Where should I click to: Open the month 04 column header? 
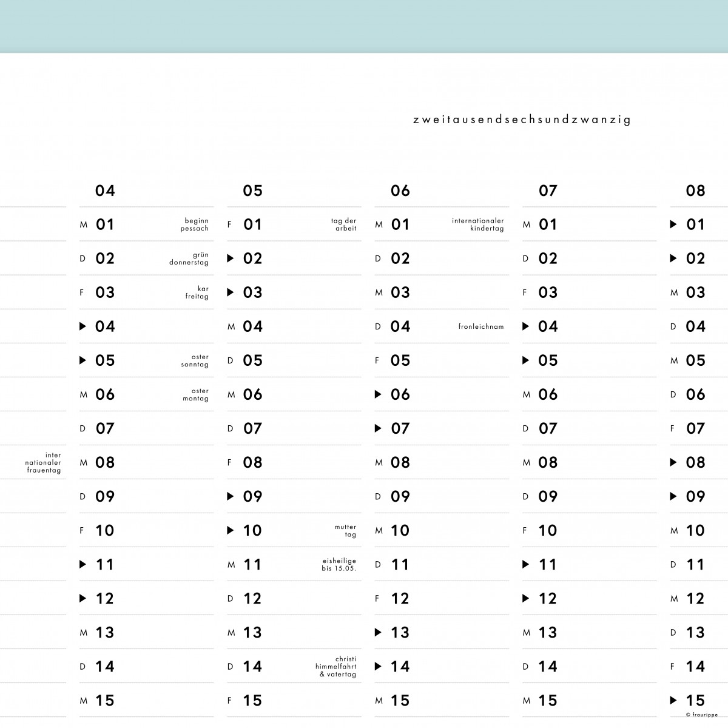click(105, 190)
